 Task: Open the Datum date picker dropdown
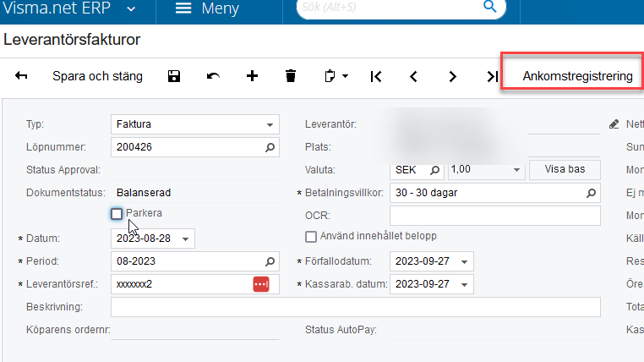point(186,239)
